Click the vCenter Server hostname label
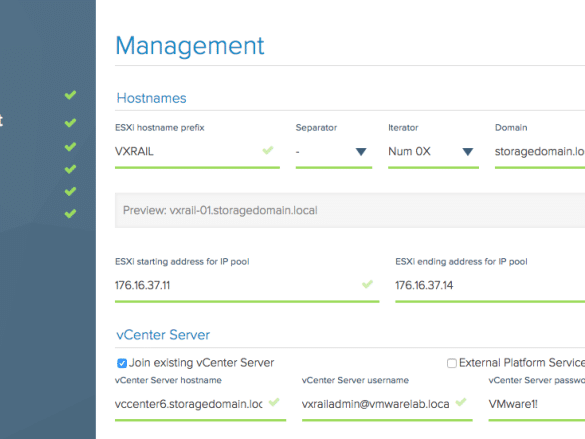 [x=168, y=380]
